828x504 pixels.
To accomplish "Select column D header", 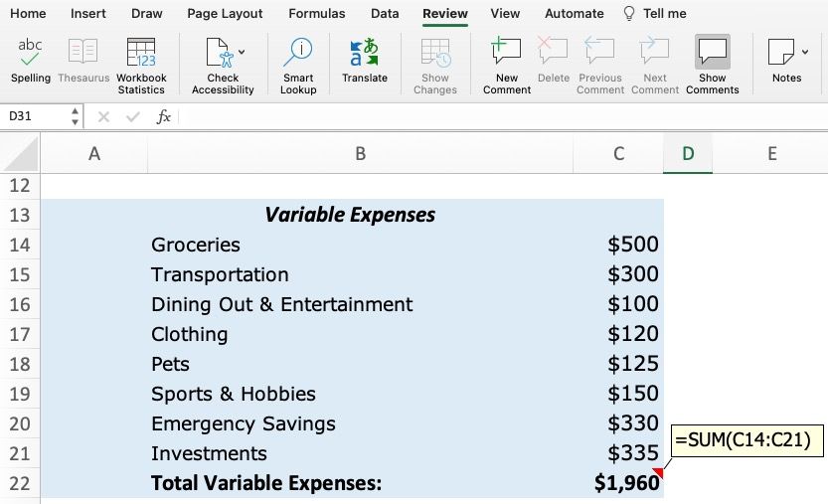I will coord(688,154).
